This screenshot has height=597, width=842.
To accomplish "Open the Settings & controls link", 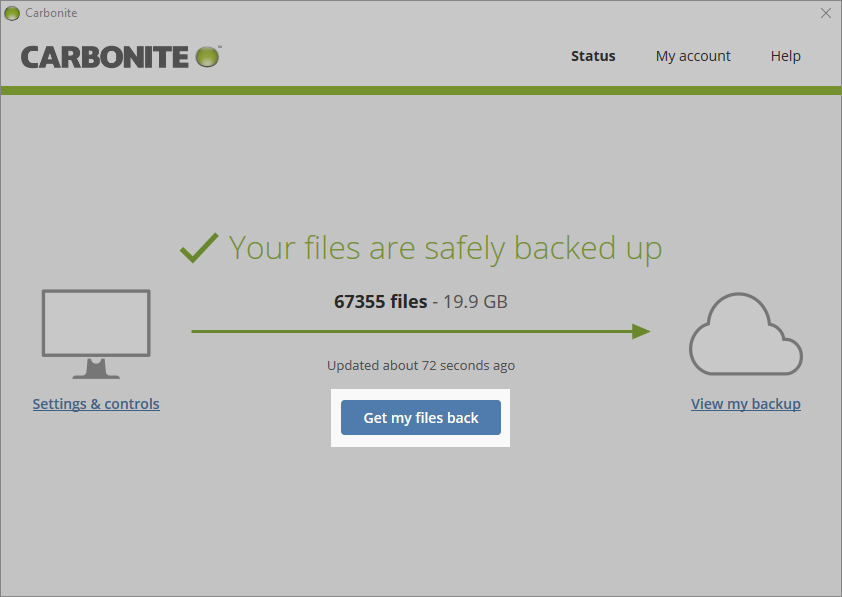I will (96, 404).
